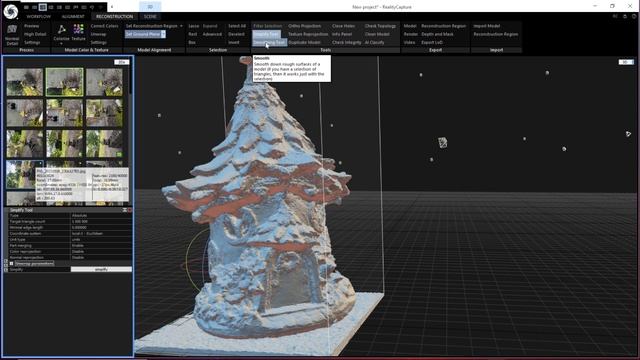Click Check Integrity
640x360 pixels.
347,42
